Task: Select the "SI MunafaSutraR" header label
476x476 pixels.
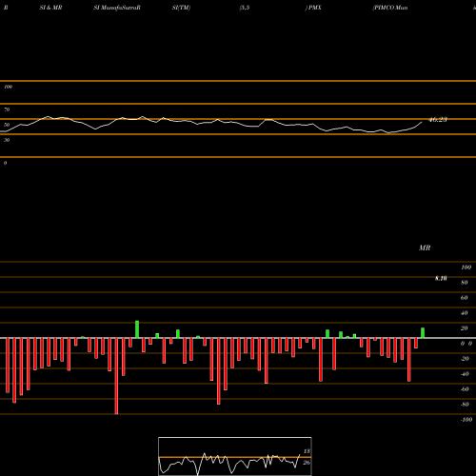Action: pos(117,8)
